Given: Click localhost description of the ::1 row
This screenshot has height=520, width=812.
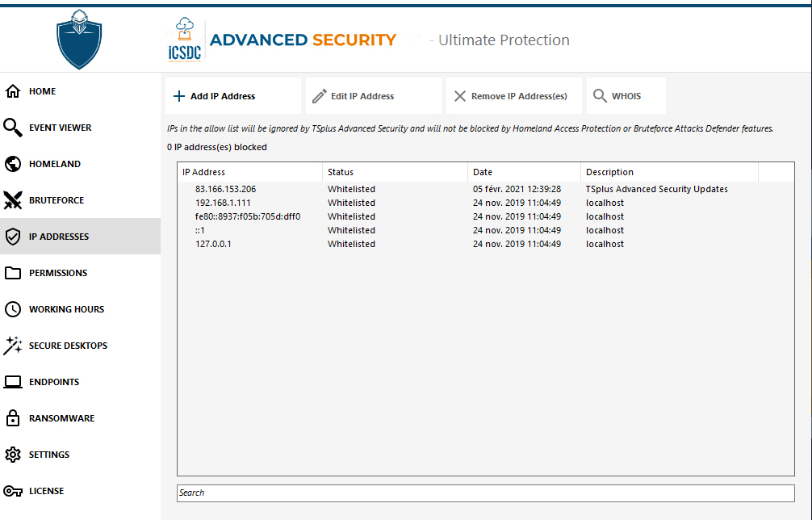Looking at the screenshot, I should [605, 230].
